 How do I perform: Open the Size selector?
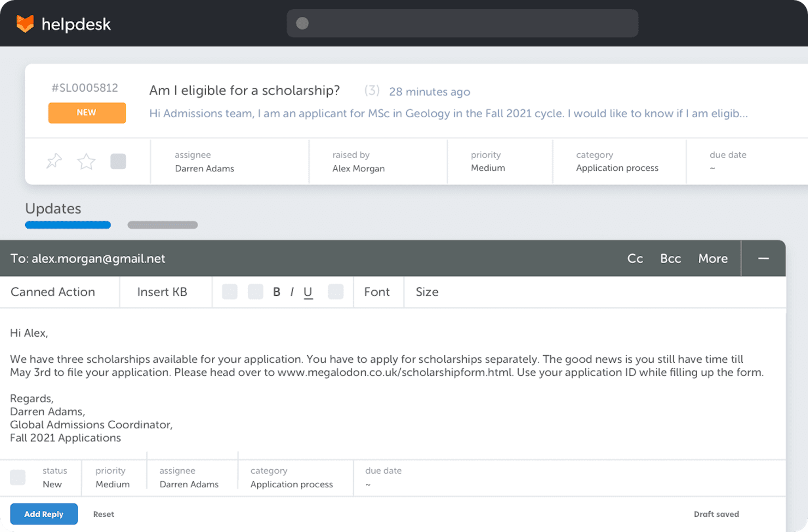(426, 292)
